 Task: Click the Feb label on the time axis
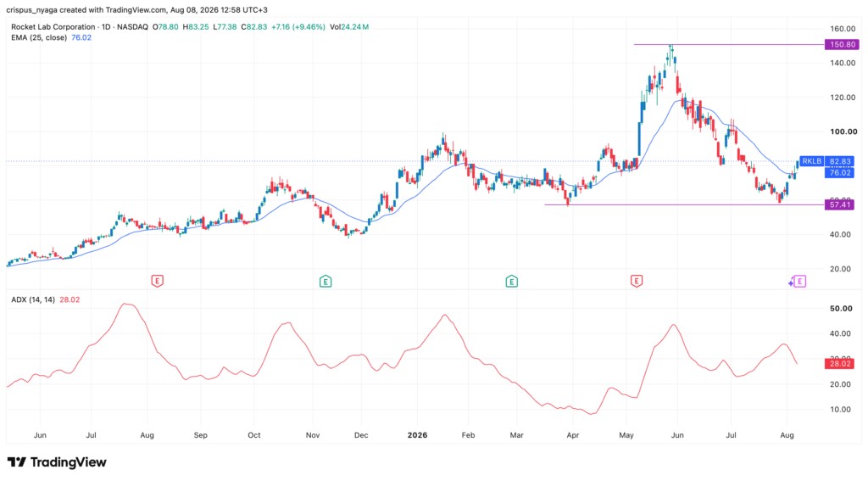point(468,435)
